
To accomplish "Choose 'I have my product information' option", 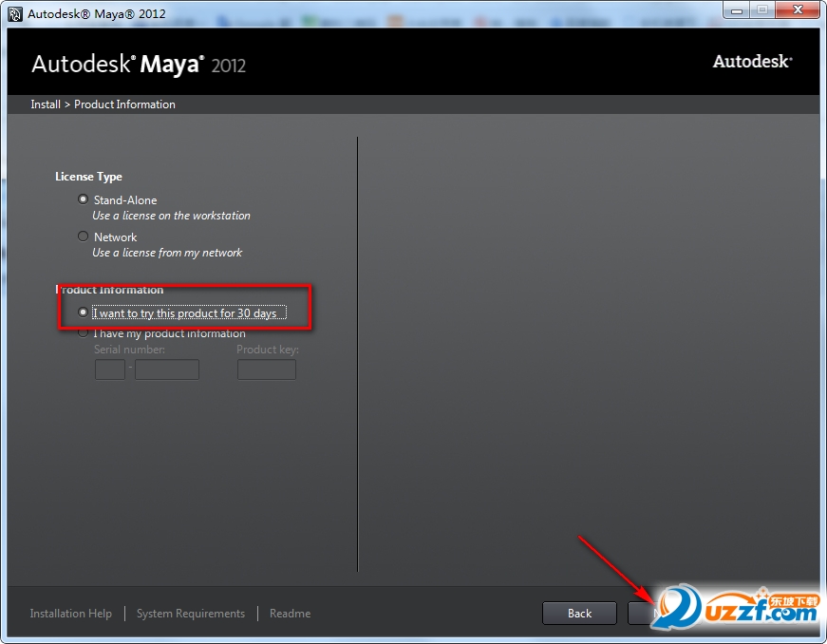I will (83, 333).
